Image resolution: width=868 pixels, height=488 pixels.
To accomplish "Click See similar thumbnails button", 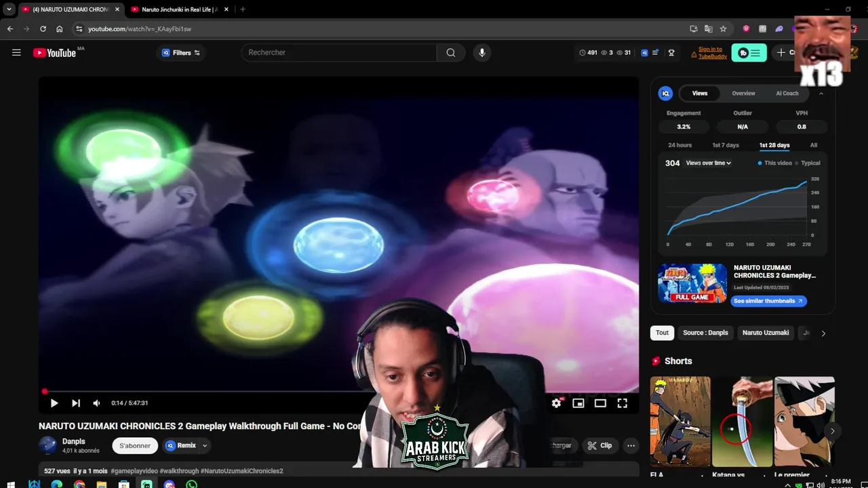I will click(x=769, y=301).
